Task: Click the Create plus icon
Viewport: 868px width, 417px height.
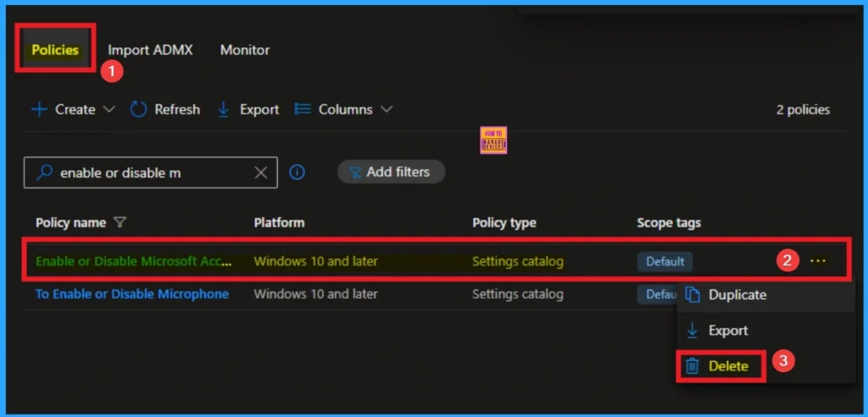Action: pos(39,109)
